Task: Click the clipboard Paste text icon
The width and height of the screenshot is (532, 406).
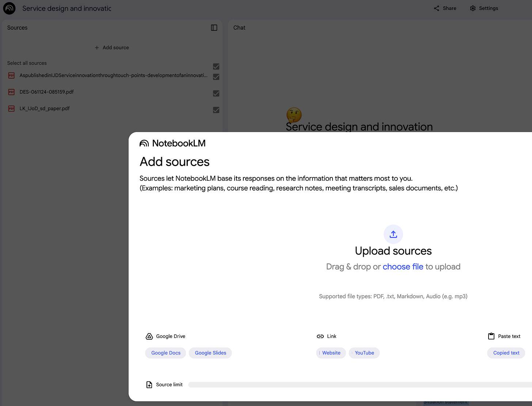Action: tap(491, 336)
